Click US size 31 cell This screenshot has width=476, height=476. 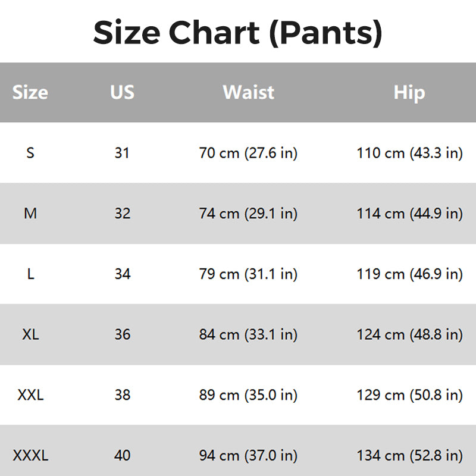[122, 153]
